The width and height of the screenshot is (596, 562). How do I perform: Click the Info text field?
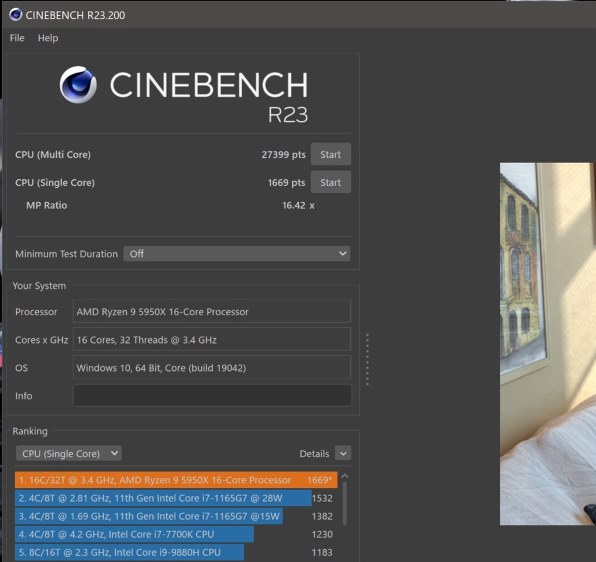coord(212,396)
